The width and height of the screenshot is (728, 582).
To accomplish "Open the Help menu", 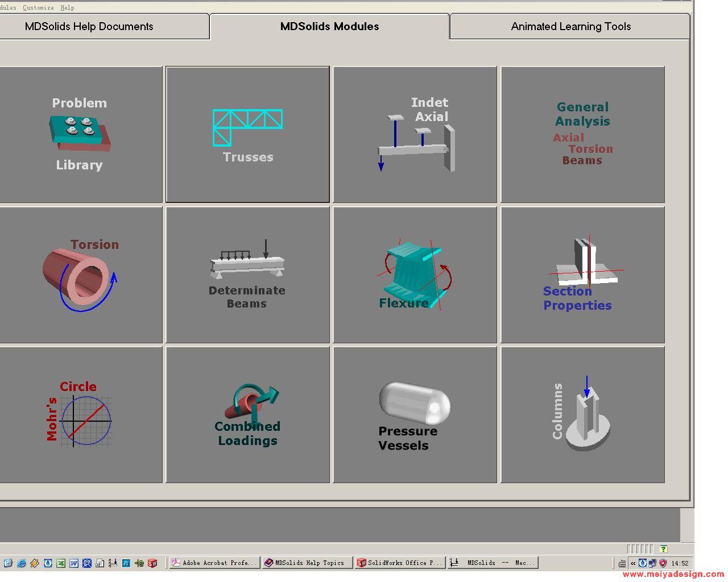I will point(67,7).
